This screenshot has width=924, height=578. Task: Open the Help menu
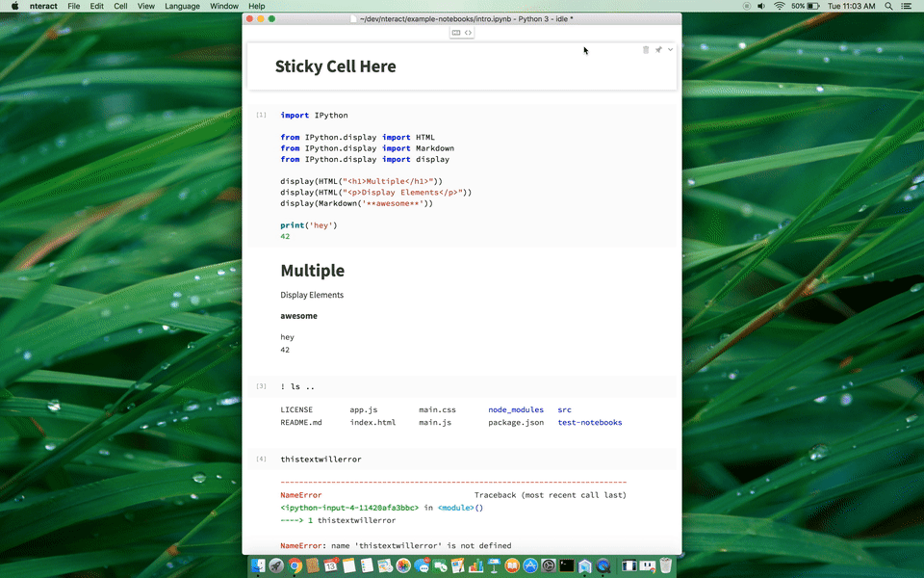click(x=256, y=6)
